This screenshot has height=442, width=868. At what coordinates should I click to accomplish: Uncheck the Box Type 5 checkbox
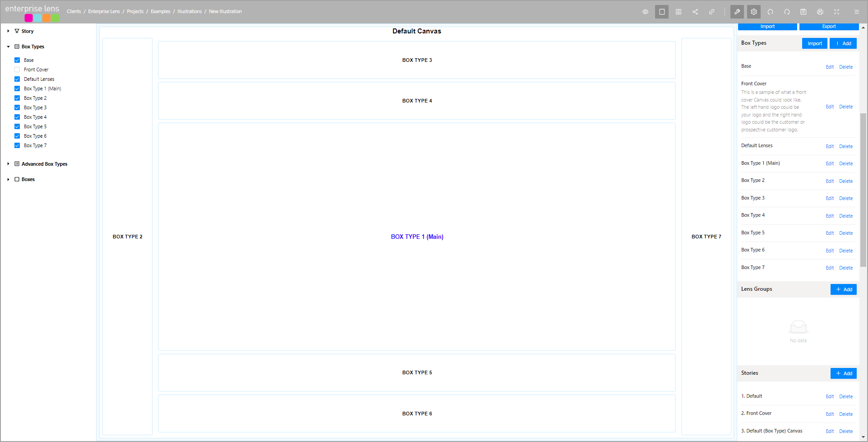click(x=17, y=126)
